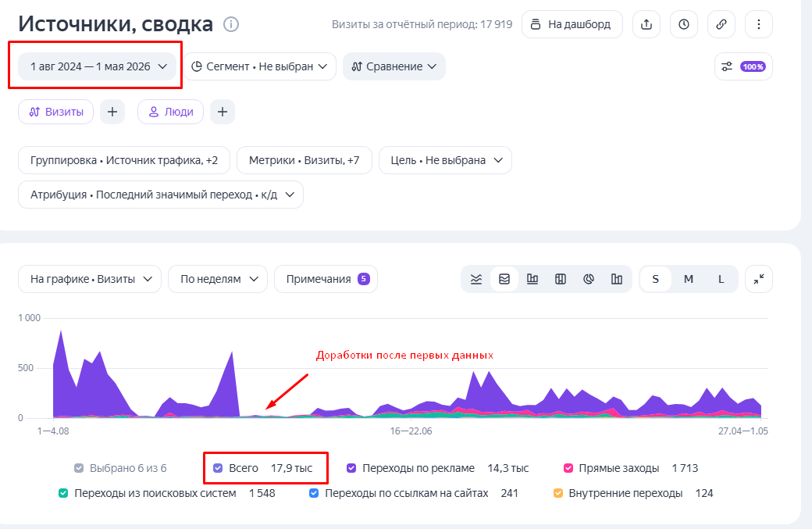This screenshot has width=812, height=529.
Task: Select the Визиты filter chip
Action: [56, 112]
